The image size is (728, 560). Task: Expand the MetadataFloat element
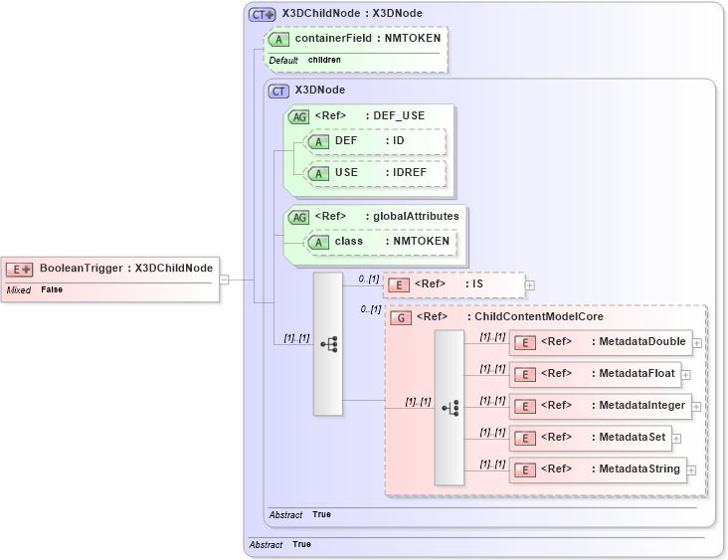[x=686, y=375]
